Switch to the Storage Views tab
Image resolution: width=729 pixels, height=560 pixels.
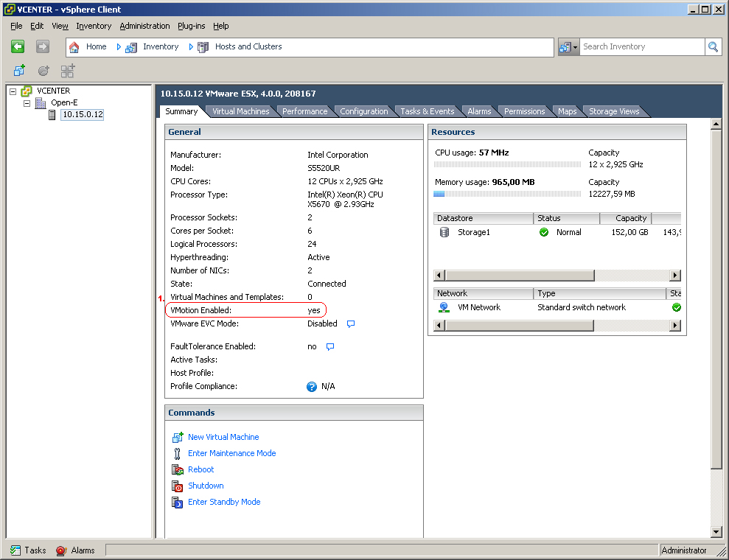[x=614, y=111]
